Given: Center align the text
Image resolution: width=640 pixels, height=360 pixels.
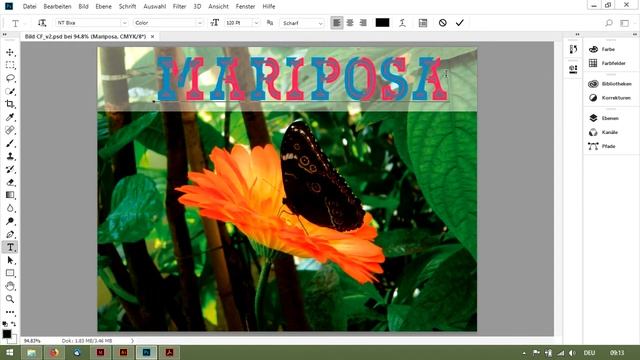Looking at the screenshot, I should tap(350, 23).
